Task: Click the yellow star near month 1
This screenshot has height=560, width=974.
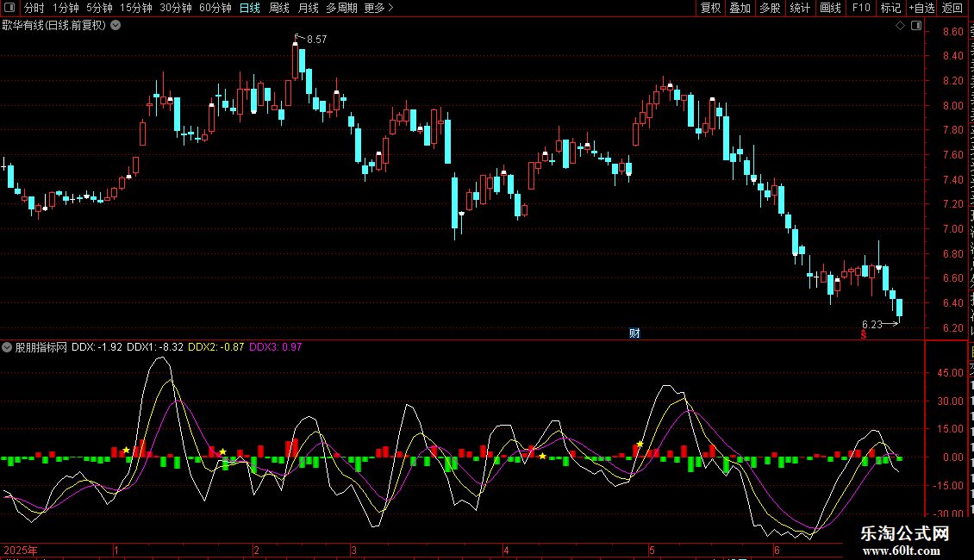Action: point(126,450)
